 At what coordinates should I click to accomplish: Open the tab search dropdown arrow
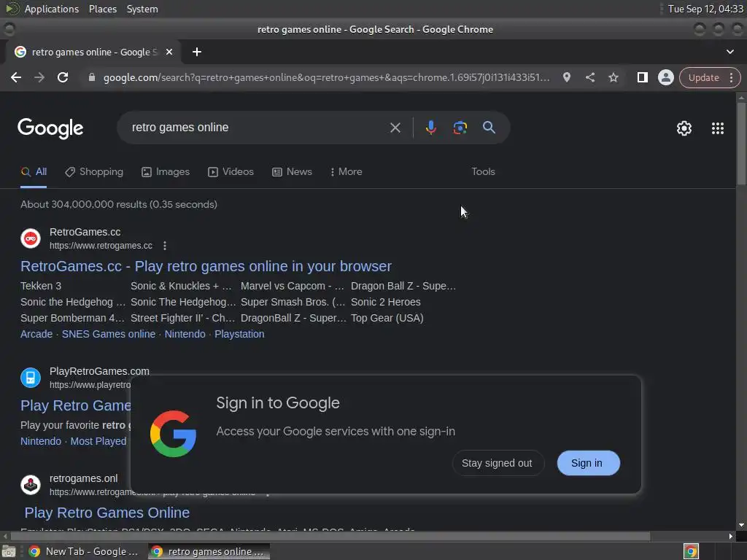pos(729,52)
